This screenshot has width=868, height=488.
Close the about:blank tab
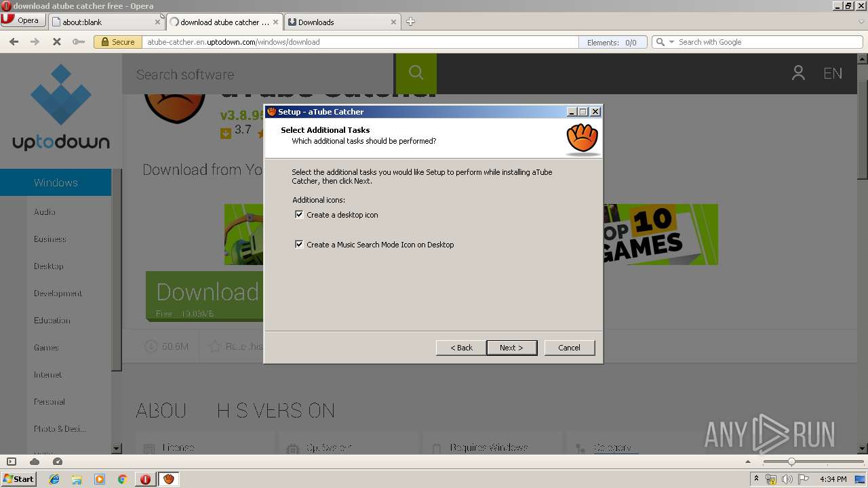158,22
